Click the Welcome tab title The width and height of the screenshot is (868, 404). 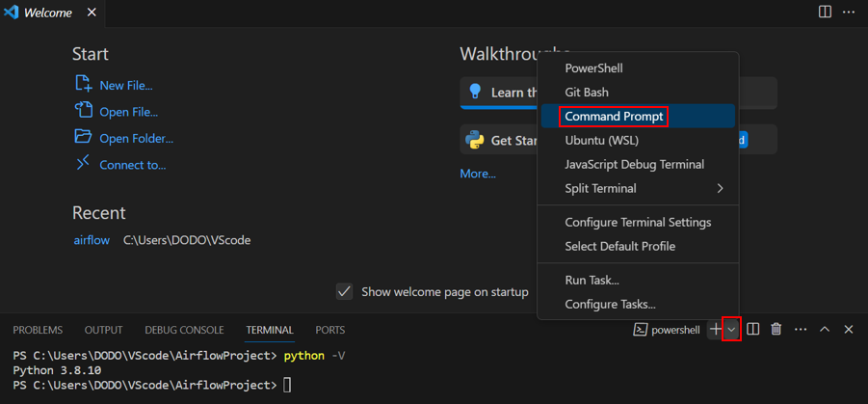pyautogui.click(x=47, y=13)
